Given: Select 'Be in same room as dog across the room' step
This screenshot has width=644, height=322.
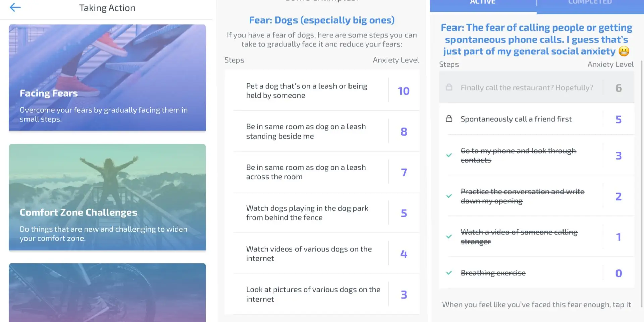Looking at the screenshot, I should pos(322,172).
